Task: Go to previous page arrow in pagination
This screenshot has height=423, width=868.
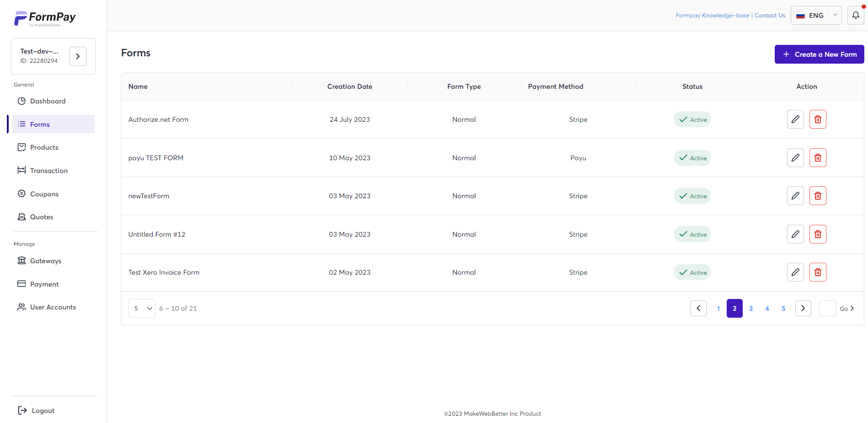Action: click(698, 309)
